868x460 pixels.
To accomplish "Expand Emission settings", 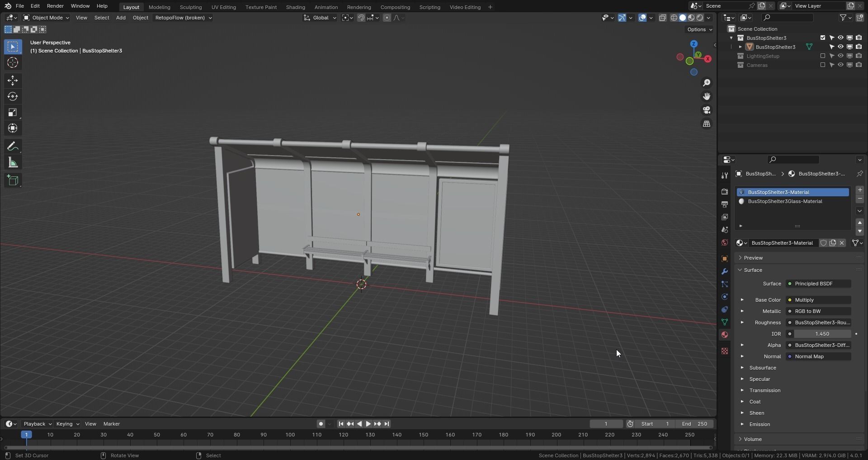I will tap(742, 424).
